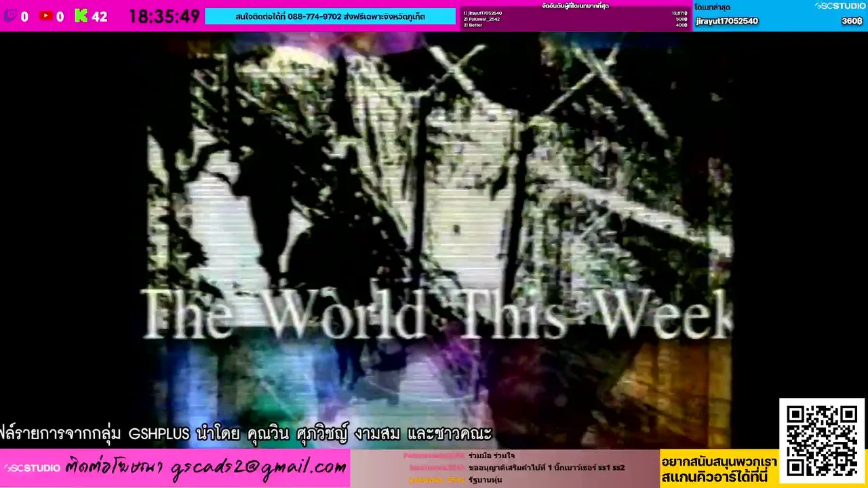This screenshot has height=488, width=868.
Task: Click the donor ranking header text
Action: coord(575,6)
